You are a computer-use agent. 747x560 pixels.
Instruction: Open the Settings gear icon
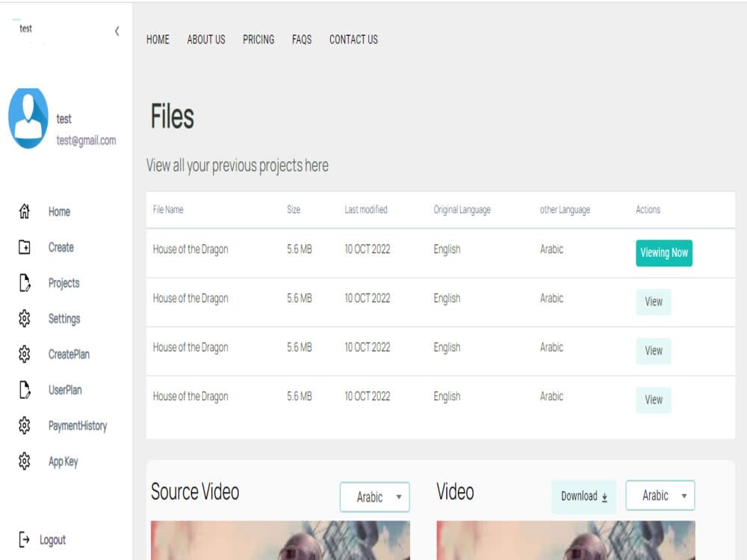tap(23, 319)
